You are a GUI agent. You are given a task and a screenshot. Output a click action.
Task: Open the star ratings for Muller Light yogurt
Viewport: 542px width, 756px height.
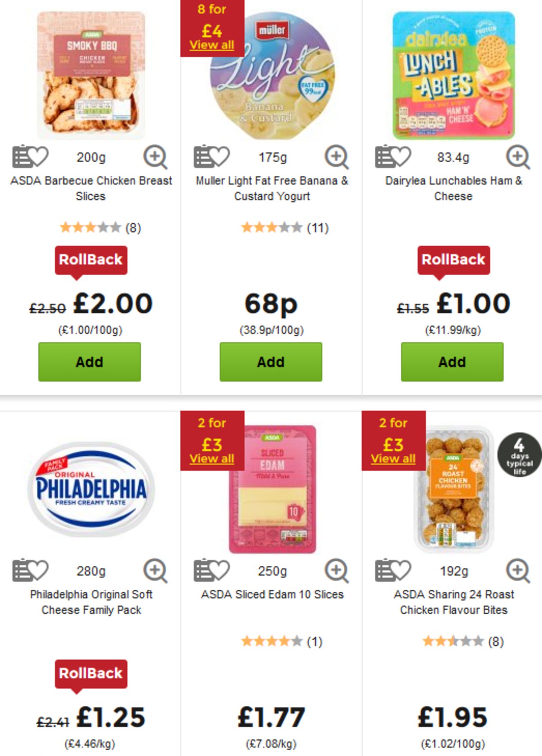pos(271,227)
